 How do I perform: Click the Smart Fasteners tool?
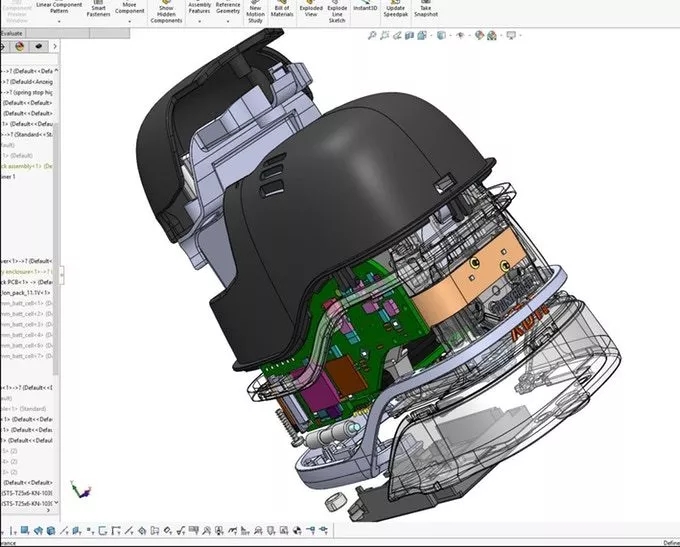[99, 11]
